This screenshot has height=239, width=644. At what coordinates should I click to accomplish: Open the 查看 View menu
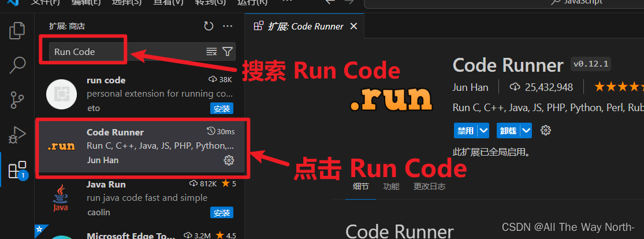pos(169,2)
